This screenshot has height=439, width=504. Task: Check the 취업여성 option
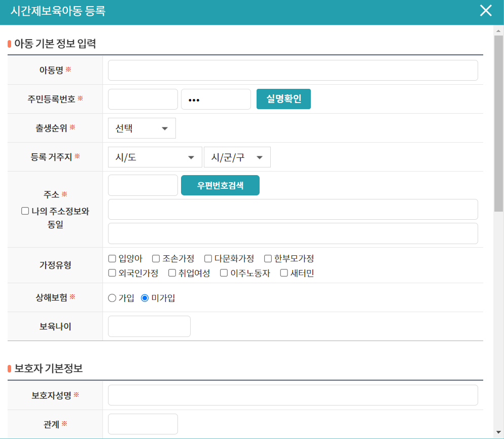pos(172,273)
